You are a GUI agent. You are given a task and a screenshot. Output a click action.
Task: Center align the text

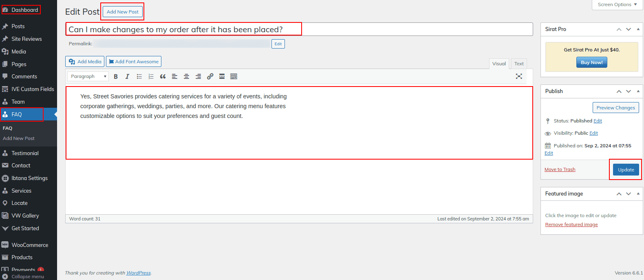[x=186, y=76]
